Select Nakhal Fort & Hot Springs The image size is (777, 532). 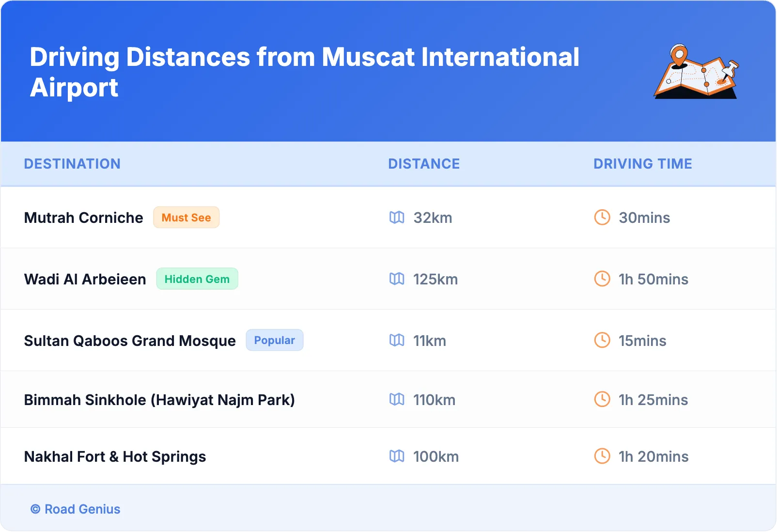tap(115, 457)
